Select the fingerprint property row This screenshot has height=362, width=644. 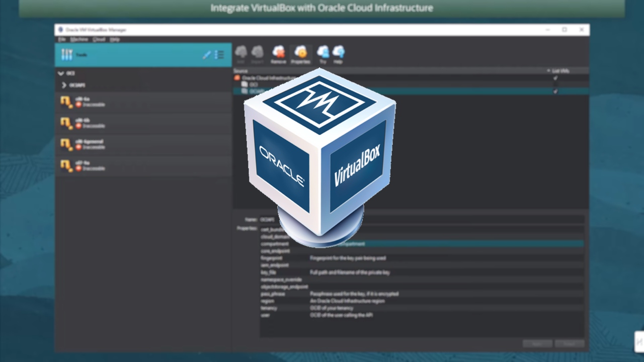[422, 258]
